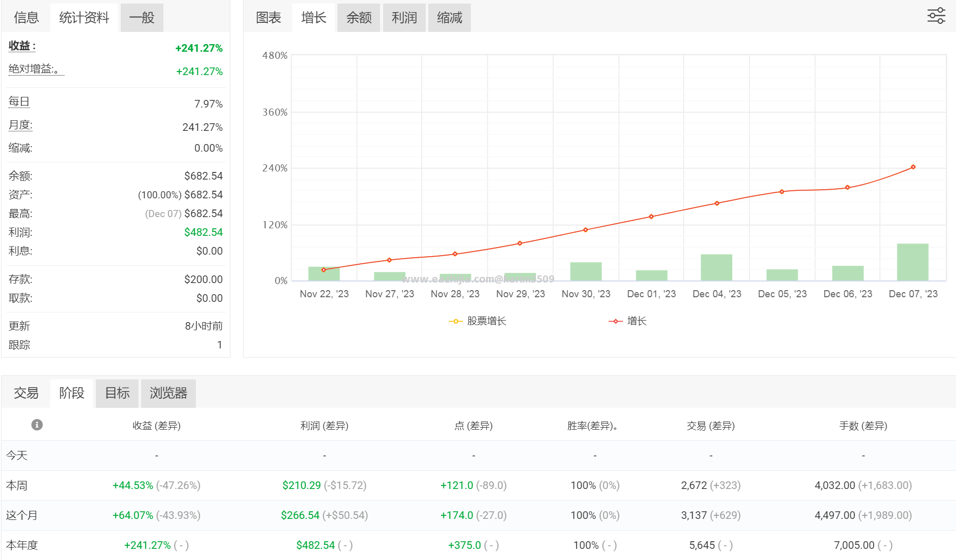The height and width of the screenshot is (560, 956).
Task: Open the 缩减 chart tab
Action: [x=449, y=18]
